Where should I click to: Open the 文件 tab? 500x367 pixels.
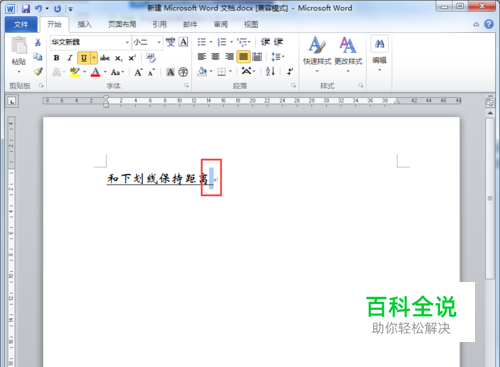[21, 24]
